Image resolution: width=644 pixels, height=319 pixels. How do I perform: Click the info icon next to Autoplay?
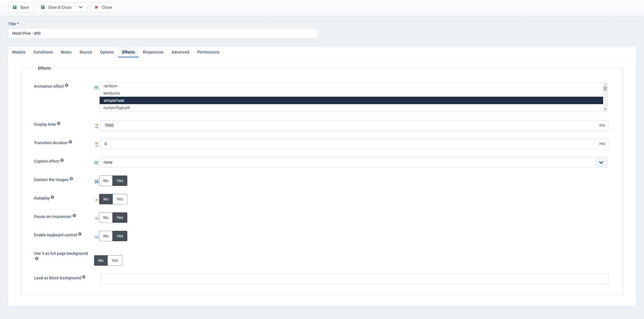(52, 197)
